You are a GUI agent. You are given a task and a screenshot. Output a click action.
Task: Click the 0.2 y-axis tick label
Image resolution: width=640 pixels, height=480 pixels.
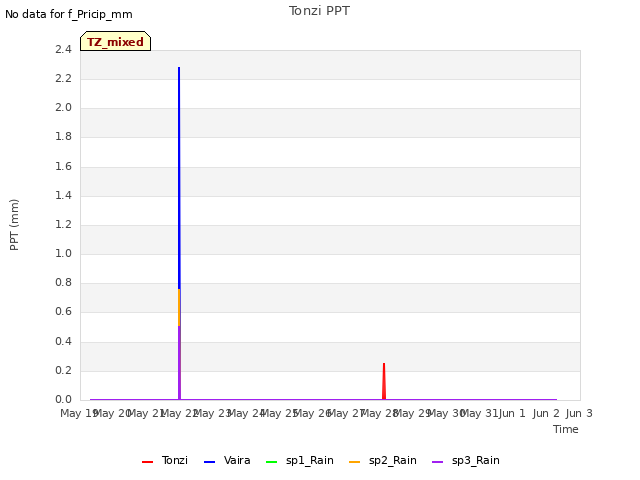(x=63, y=370)
